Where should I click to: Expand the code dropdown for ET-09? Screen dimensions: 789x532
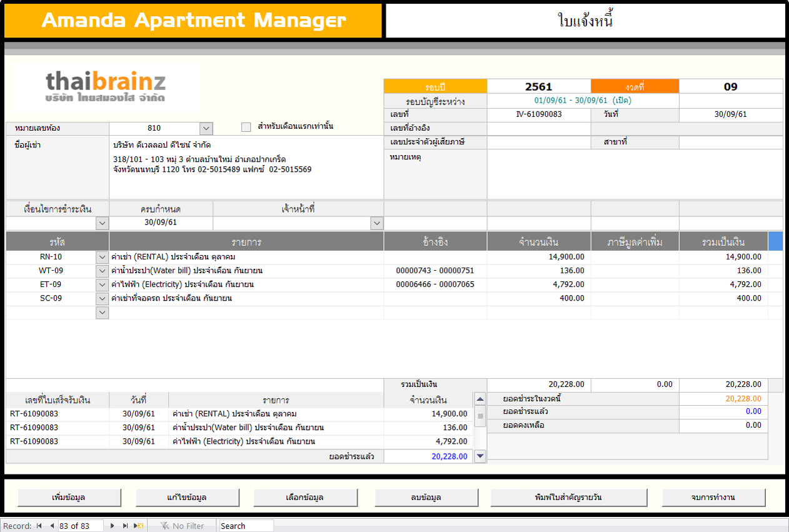pyautogui.click(x=102, y=284)
